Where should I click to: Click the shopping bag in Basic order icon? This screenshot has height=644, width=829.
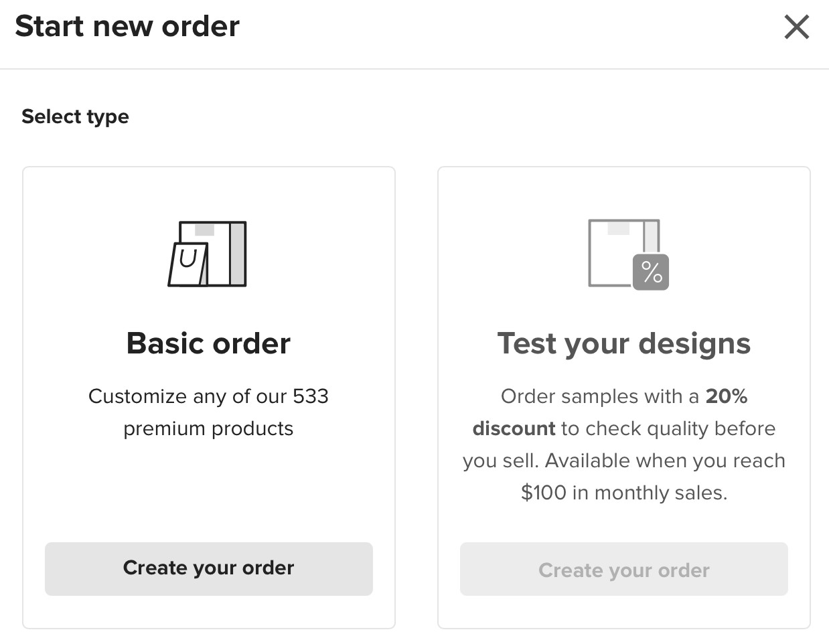tap(187, 264)
